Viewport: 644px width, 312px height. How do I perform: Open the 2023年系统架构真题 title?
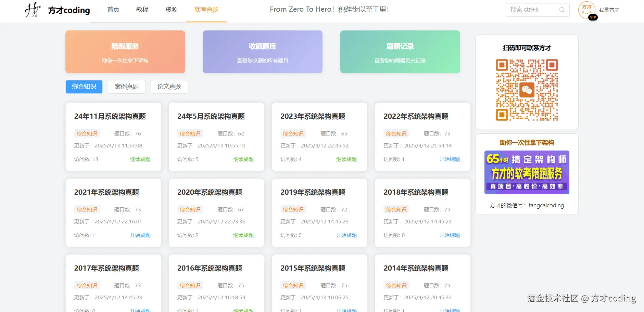(313, 117)
